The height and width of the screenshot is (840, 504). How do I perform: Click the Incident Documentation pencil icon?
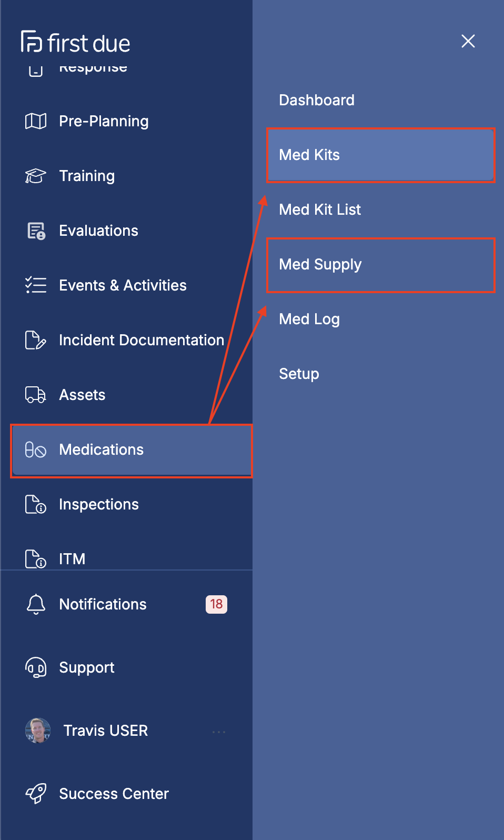36,340
